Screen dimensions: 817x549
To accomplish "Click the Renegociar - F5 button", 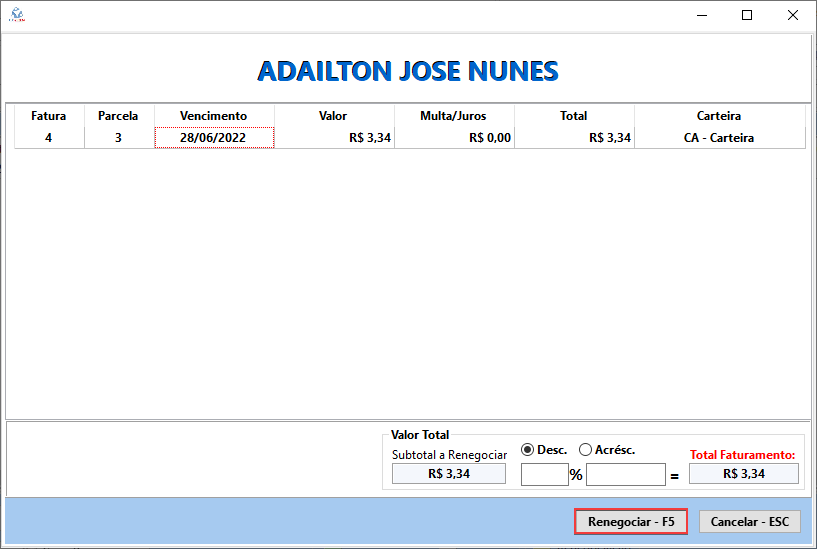I will click(631, 521).
